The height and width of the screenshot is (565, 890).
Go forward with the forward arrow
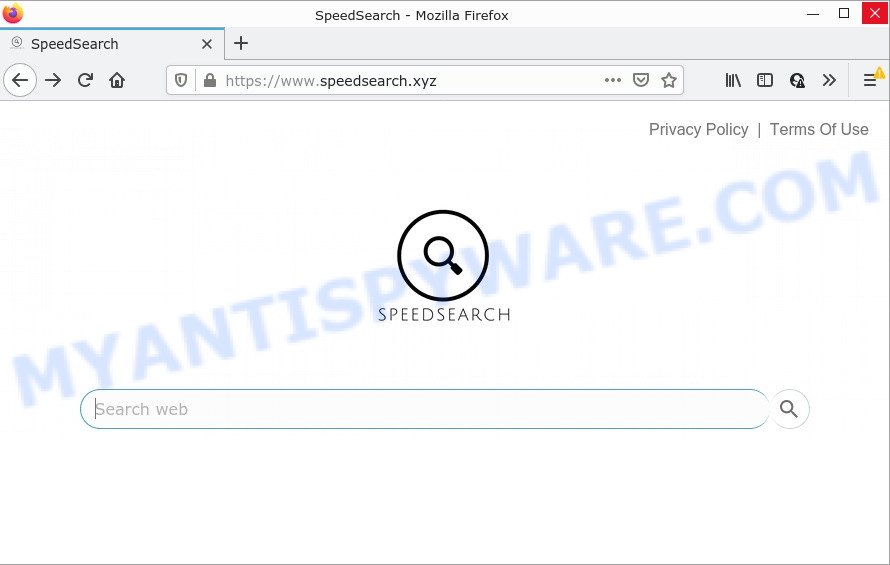[53, 80]
